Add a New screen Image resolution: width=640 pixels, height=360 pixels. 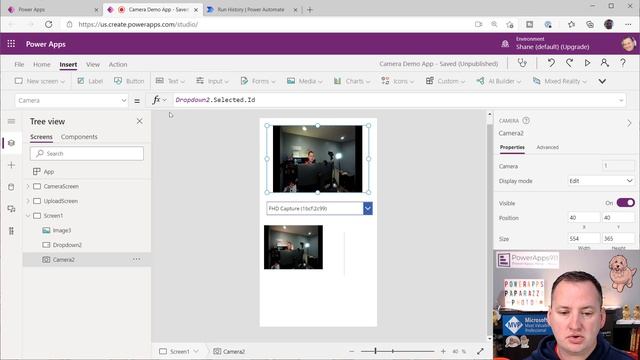tap(40, 81)
